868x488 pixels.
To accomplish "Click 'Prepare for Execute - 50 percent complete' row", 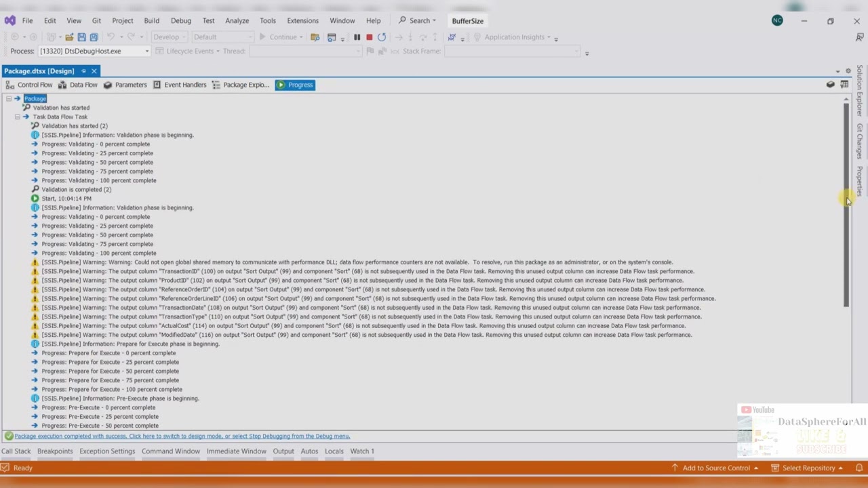I will tap(111, 371).
